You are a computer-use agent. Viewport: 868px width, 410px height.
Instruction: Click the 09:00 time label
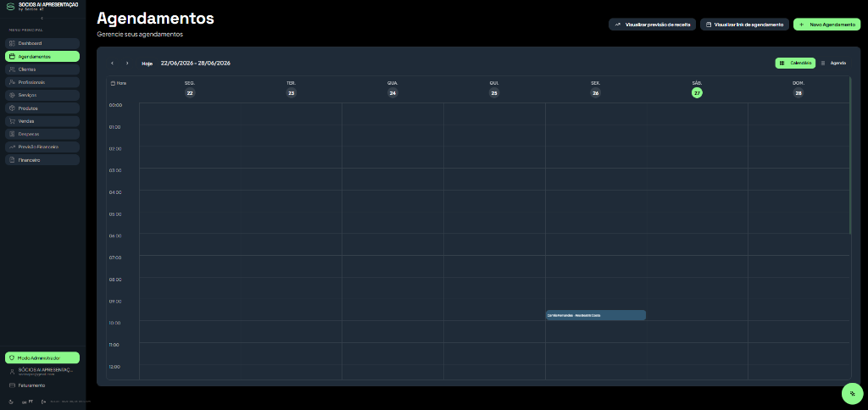pyautogui.click(x=115, y=302)
